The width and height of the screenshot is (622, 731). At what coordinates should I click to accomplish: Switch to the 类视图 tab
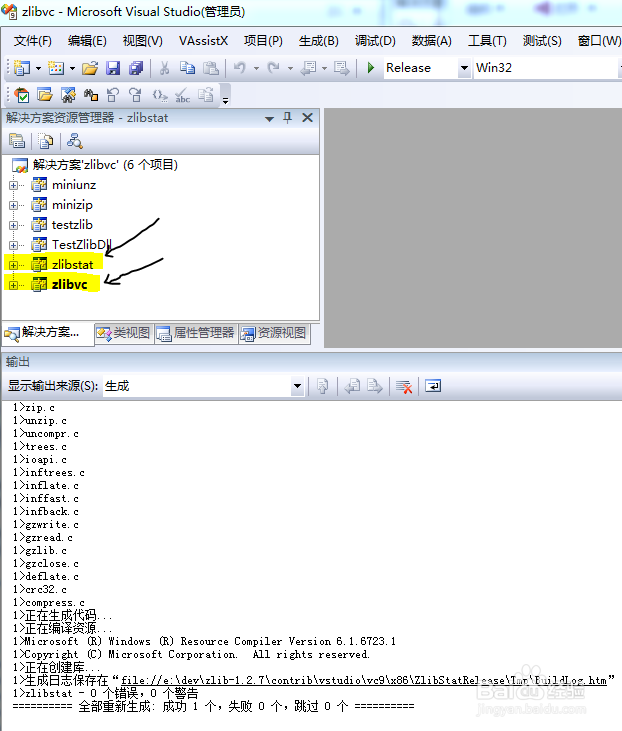(x=124, y=333)
